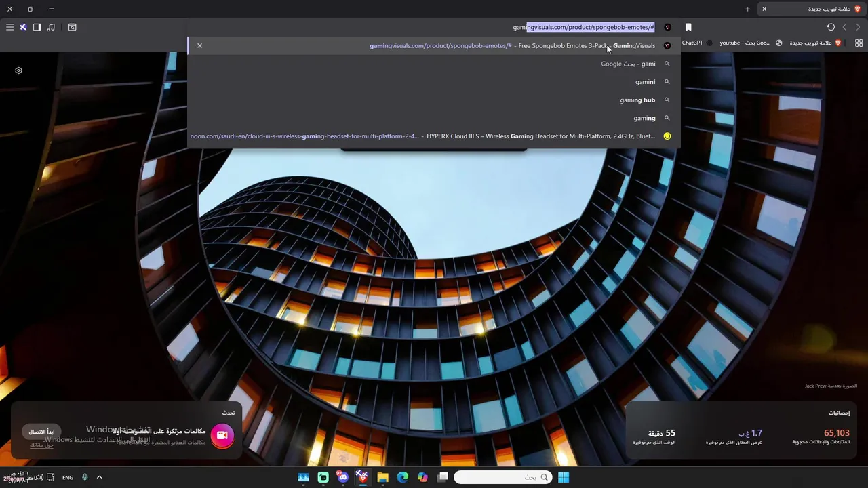Viewport: 868px width, 488px height.
Task: Click the Jack Prew photo credit
Action: pos(831,386)
